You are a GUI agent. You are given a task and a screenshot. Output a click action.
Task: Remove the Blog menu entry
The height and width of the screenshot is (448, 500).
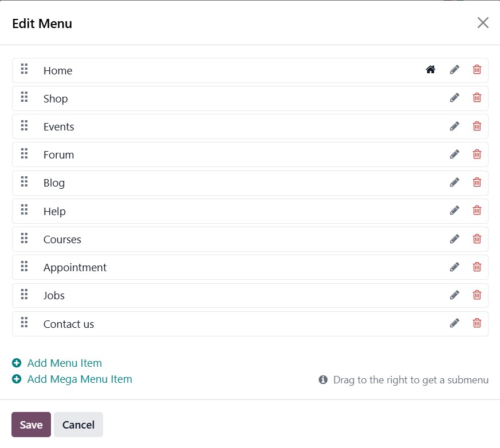click(x=477, y=182)
